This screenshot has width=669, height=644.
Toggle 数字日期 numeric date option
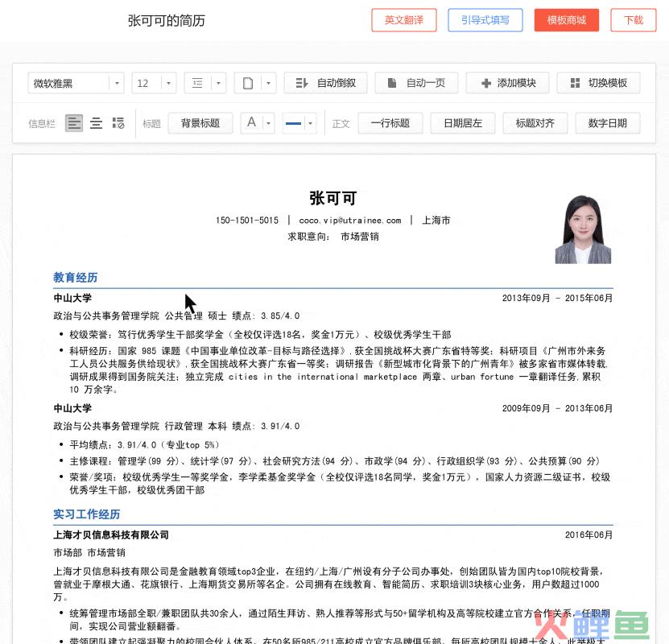(608, 123)
